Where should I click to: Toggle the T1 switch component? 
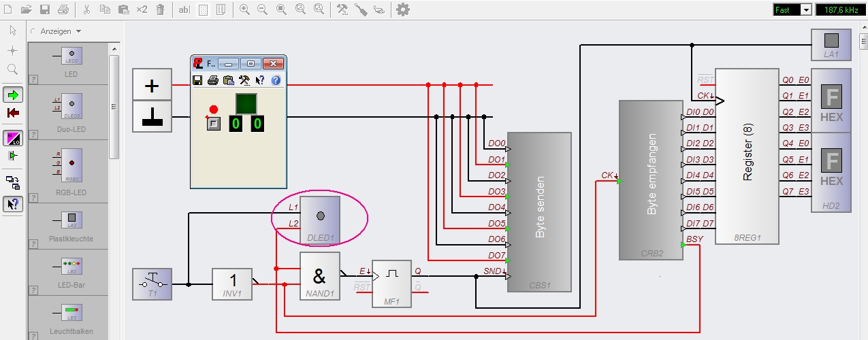[x=152, y=283]
